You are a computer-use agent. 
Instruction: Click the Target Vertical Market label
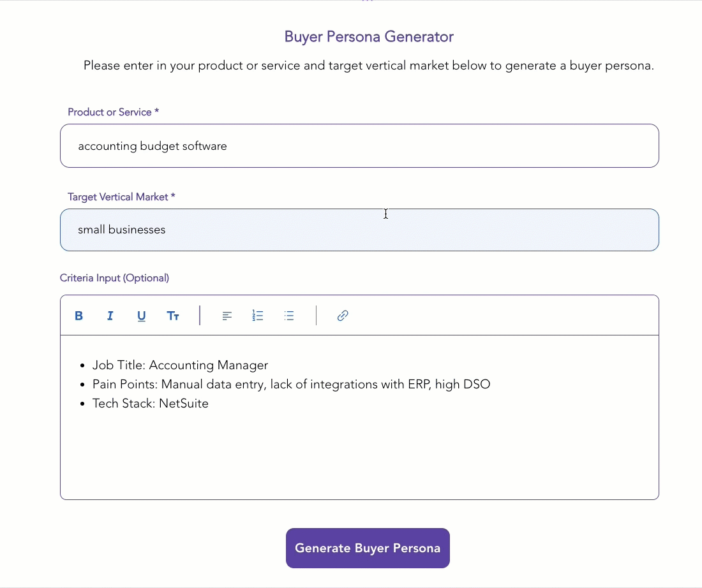(x=121, y=197)
